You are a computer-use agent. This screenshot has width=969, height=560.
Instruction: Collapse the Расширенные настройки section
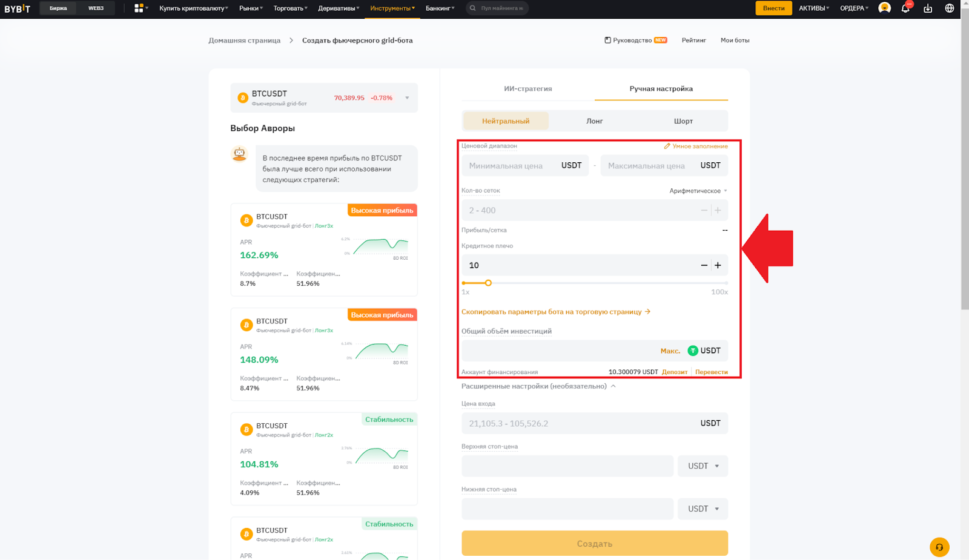click(x=613, y=386)
